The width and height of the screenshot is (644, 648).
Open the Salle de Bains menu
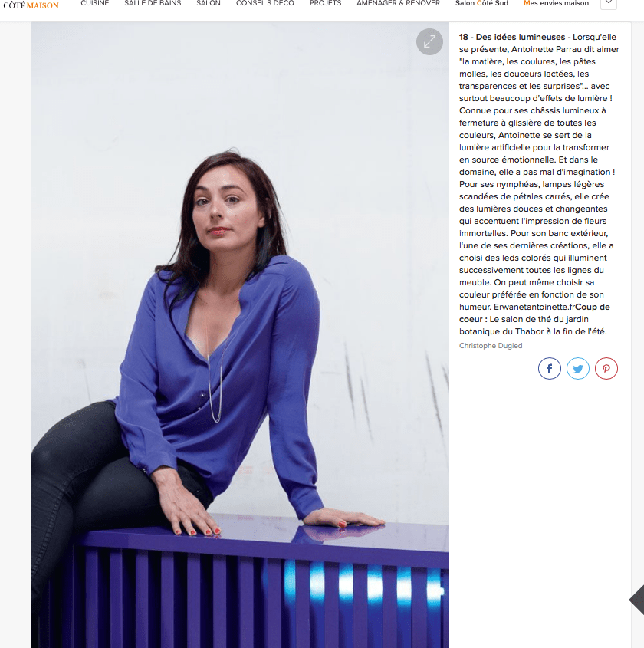click(153, 3)
